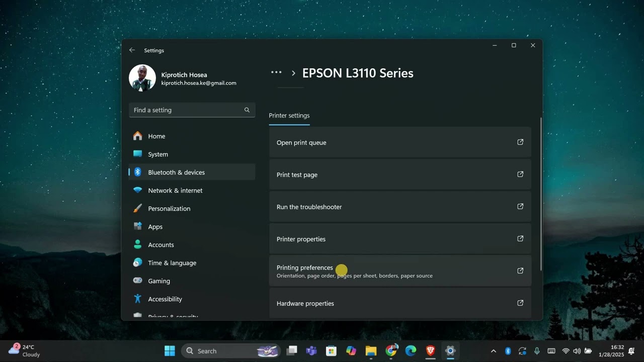Launch Microsoft Teams from the taskbar
The height and width of the screenshot is (362, 644).
coord(311,351)
